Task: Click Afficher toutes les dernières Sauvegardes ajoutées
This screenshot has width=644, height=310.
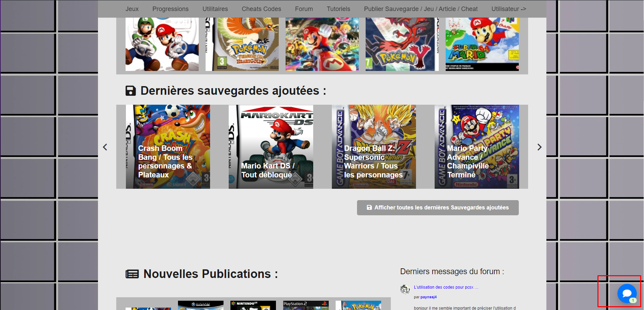Action: coord(438,208)
